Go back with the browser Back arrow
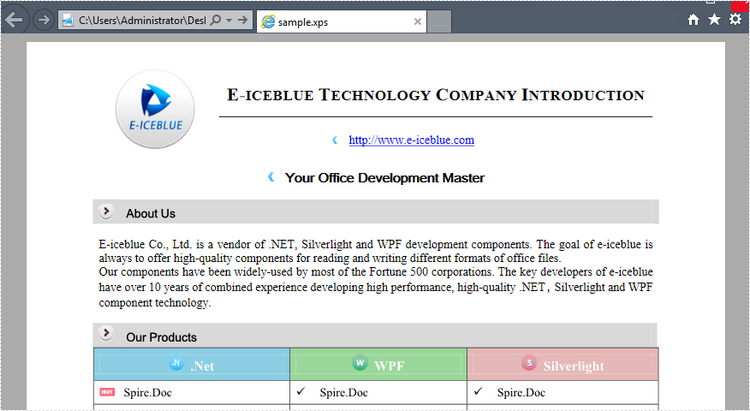 [x=14, y=20]
